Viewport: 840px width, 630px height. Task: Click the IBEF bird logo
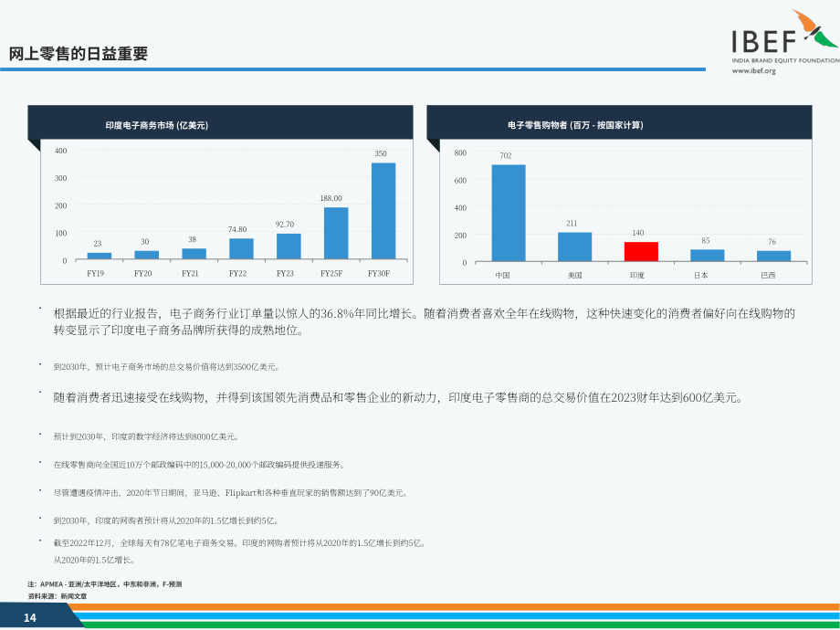(x=814, y=28)
